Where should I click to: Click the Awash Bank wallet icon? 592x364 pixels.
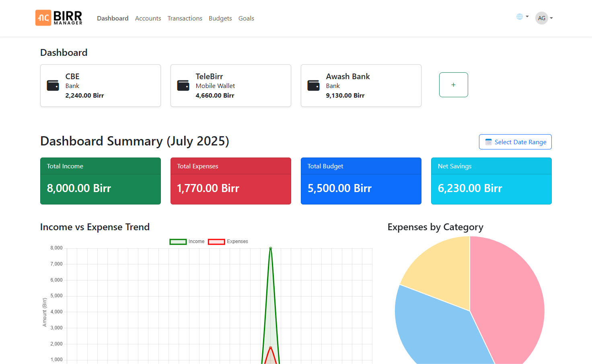313,86
